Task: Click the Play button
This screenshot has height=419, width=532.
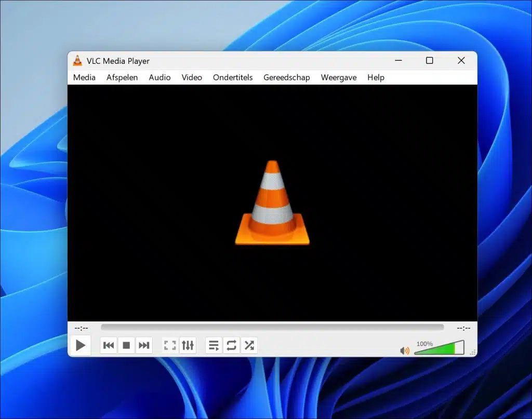Action: coord(81,345)
